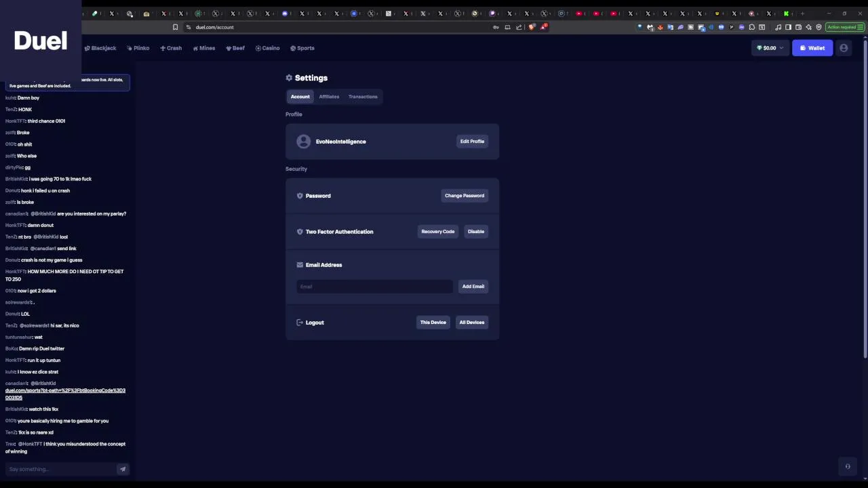Screen dimensions: 868x488
Task: Open the Plinko game
Action: pos(138,48)
